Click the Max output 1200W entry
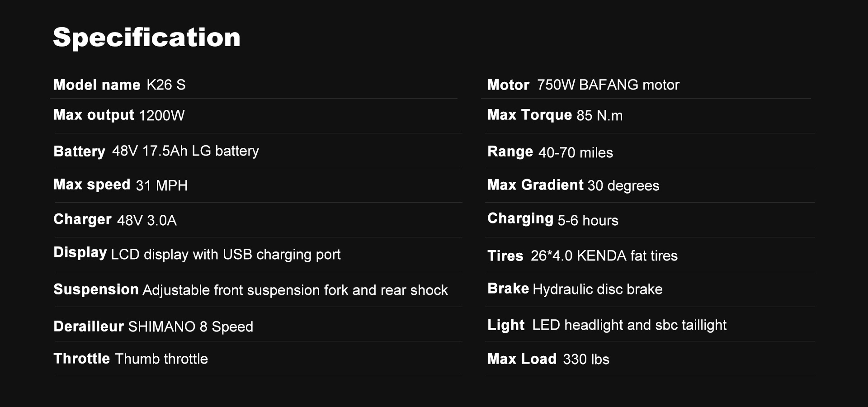Image resolution: width=868 pixels, height=407 pixels. pyautogui.click(x=119, y=115)
